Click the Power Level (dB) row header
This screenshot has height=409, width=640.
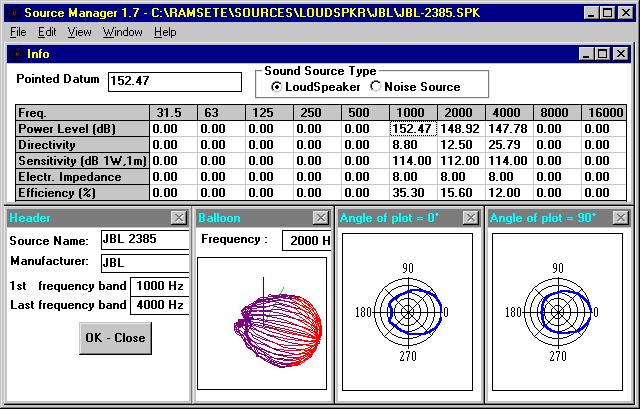[x=82, y=129]
